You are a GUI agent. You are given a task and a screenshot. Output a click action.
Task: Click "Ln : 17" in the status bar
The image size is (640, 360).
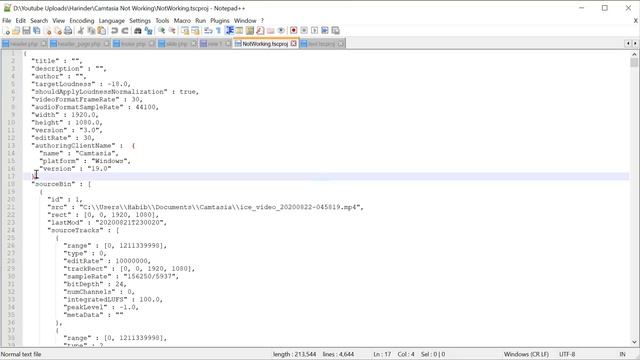point(382,354)
